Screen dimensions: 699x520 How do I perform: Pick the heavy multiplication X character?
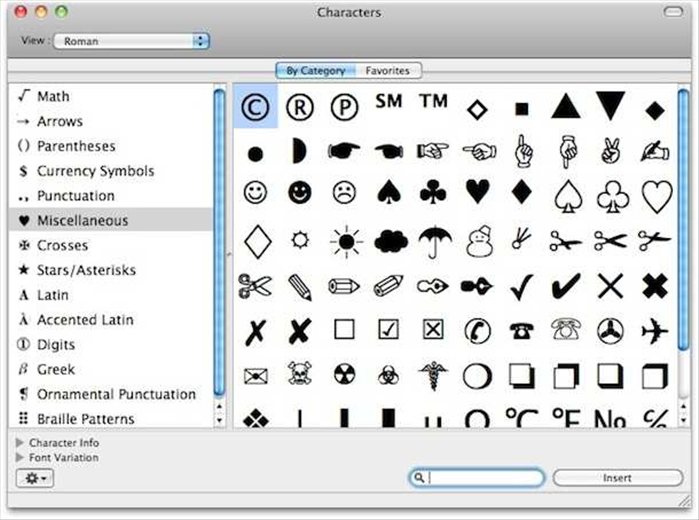pos(654,285)
